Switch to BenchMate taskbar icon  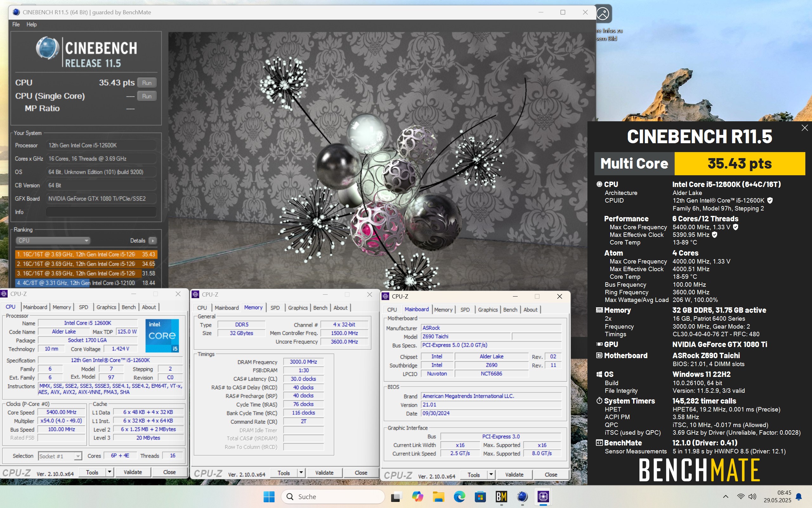pos(501,497)
